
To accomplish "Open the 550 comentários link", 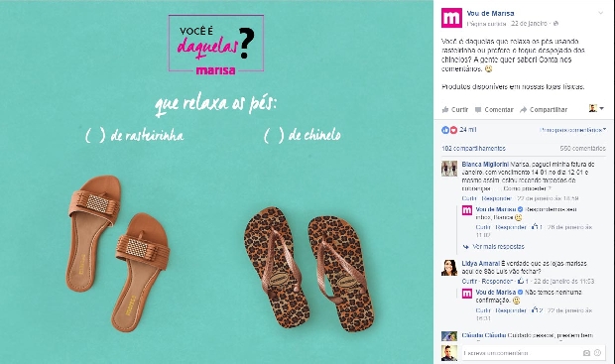I will (583, 148).
